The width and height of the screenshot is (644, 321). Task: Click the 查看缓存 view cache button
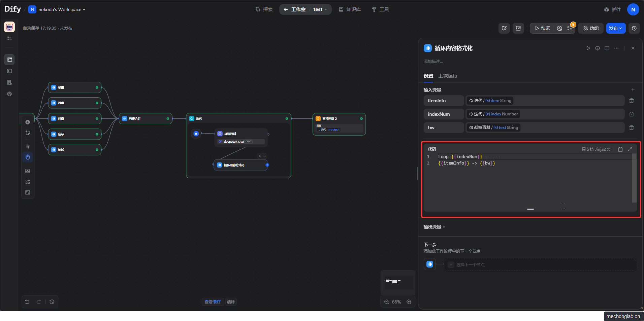point(213,302)
